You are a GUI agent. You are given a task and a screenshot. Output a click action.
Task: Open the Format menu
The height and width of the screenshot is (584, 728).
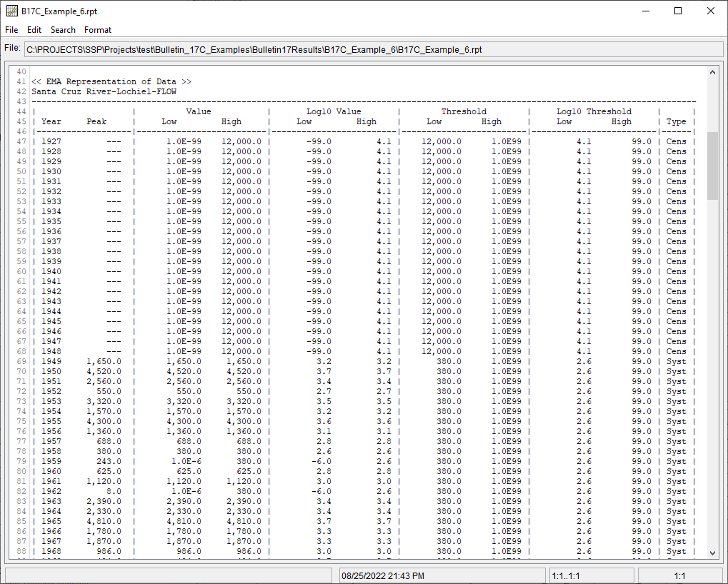point(98,30)
